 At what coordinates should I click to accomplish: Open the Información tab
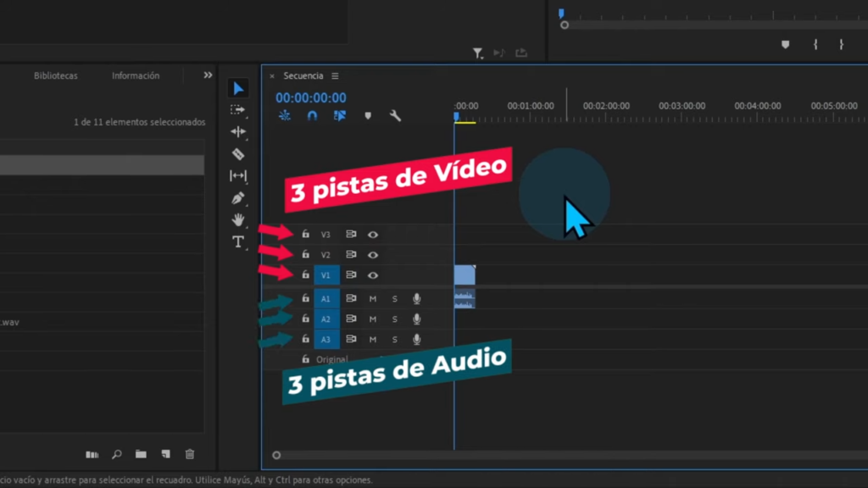136,75
